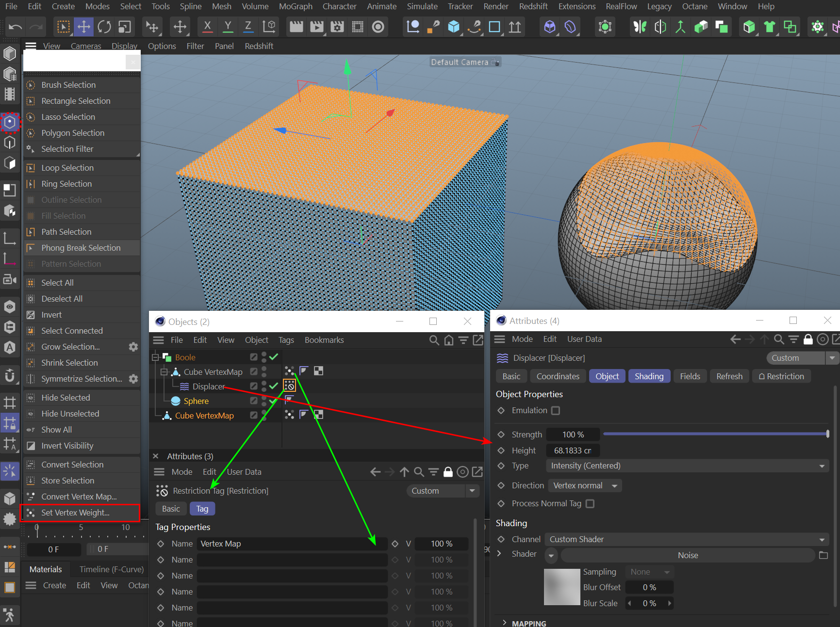Toggle Z axis lock
The image size is (840, 627).
tap(248, 27)
